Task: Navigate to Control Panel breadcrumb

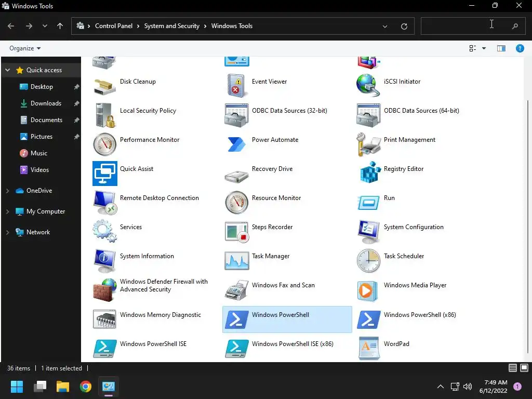Action: pyautogui.click(x=114, y=26)
